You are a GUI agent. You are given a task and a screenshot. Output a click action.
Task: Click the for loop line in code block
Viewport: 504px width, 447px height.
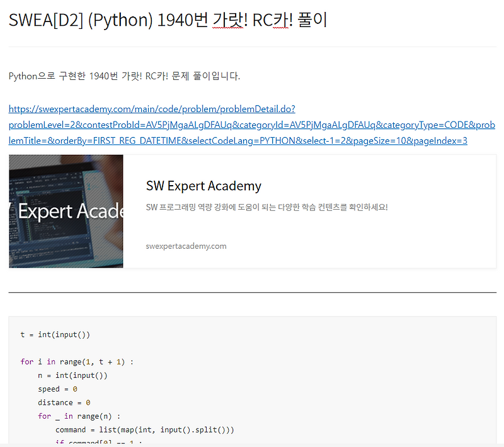click(76, 361)
